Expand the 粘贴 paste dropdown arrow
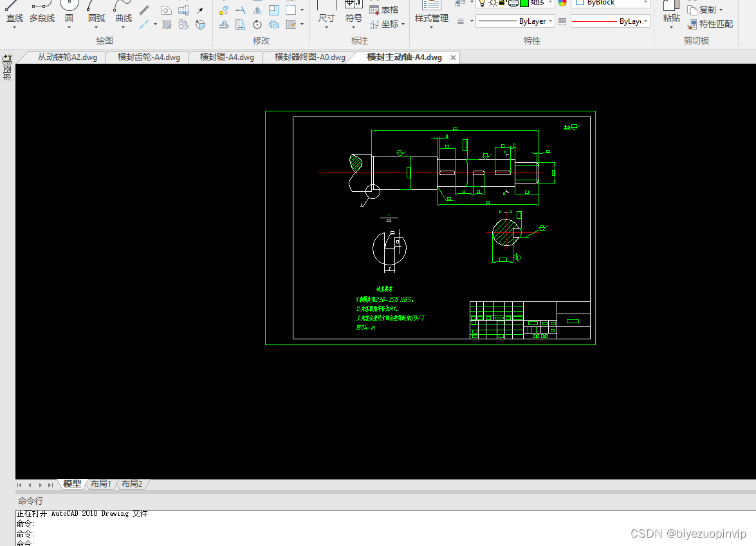The image size is (756, 546). 671,28
